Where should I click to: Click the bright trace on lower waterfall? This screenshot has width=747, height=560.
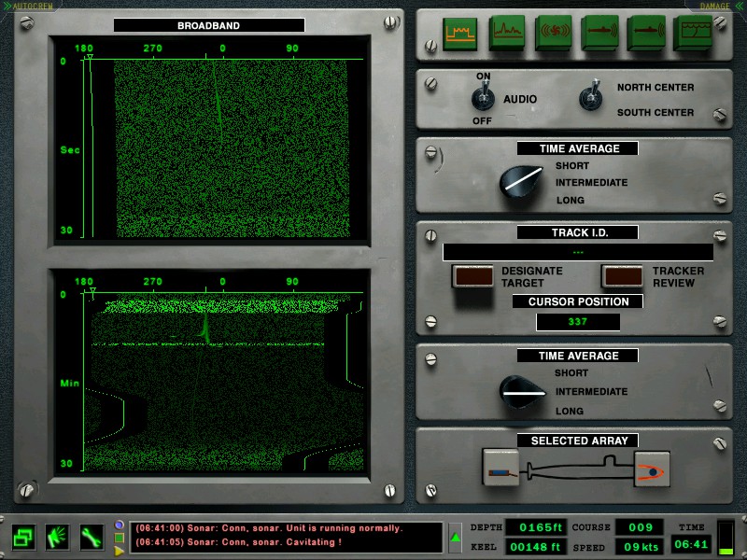(206, 329)
